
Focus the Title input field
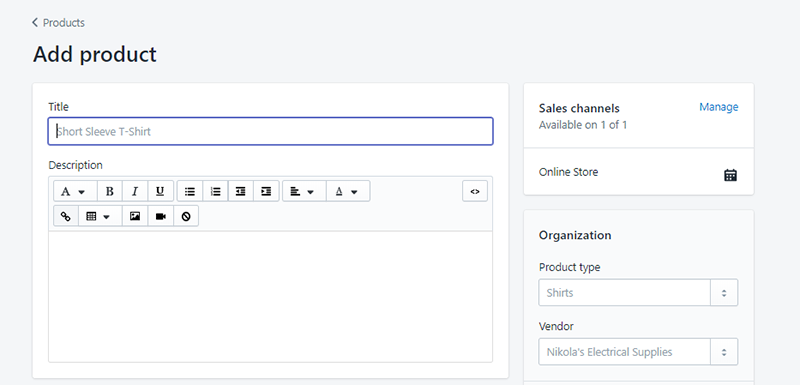[270, 132]
